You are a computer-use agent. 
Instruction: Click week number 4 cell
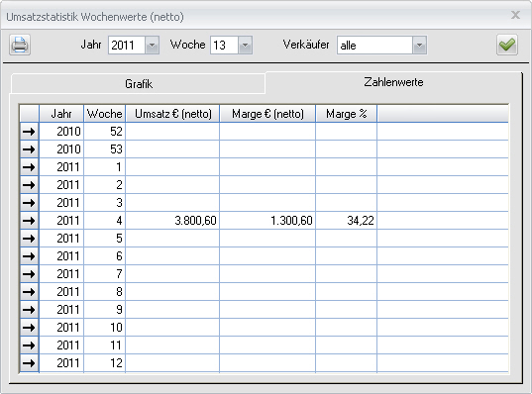click(x=104, y=221)
